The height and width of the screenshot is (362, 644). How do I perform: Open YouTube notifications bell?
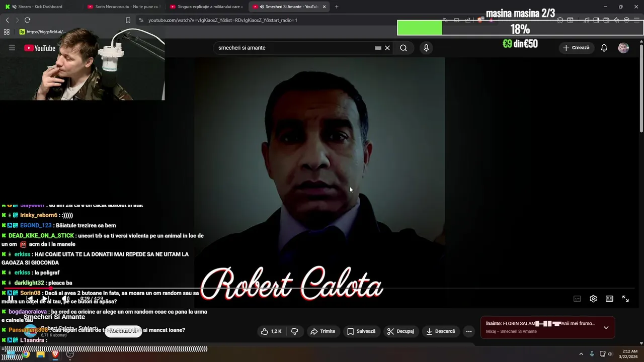(x=604, y=48)
